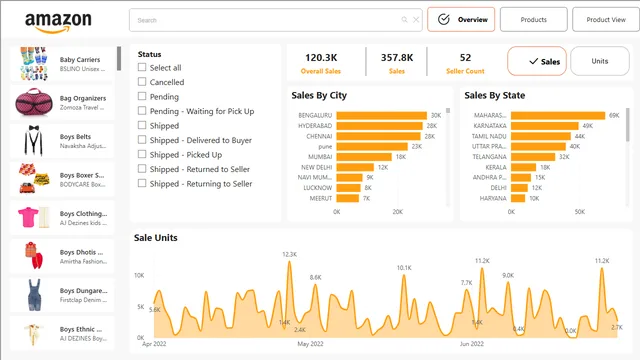Image resolution: width=640 pixels, height=360 pixels.
Task: Click the Sales By City title
Action: click(x=319, y=96)
